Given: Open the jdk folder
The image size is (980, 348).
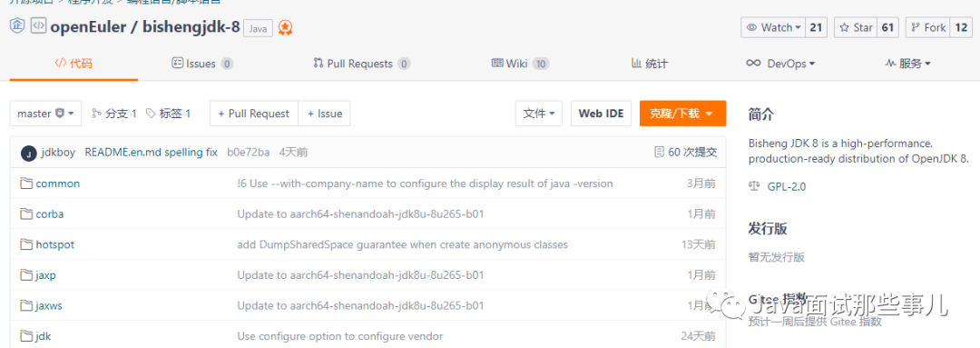Looking at the screenshot, I should click(44, 336).
